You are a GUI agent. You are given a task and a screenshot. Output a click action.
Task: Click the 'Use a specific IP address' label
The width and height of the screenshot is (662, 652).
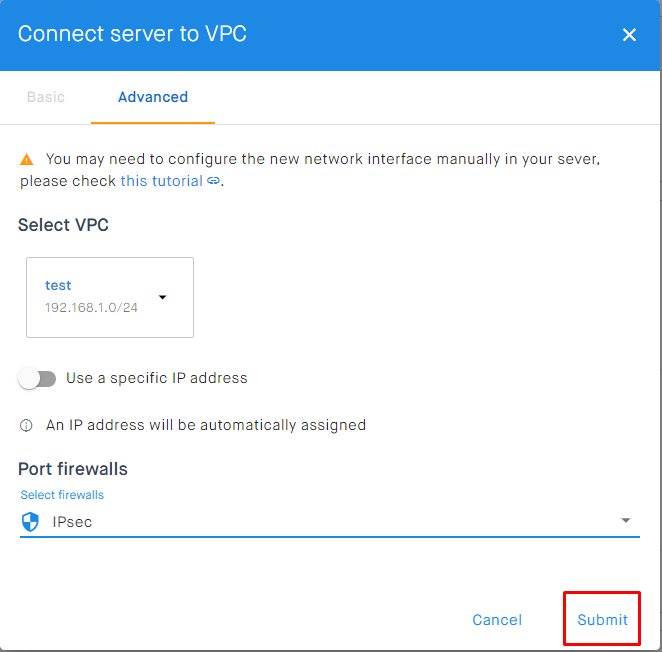(156, 379)
